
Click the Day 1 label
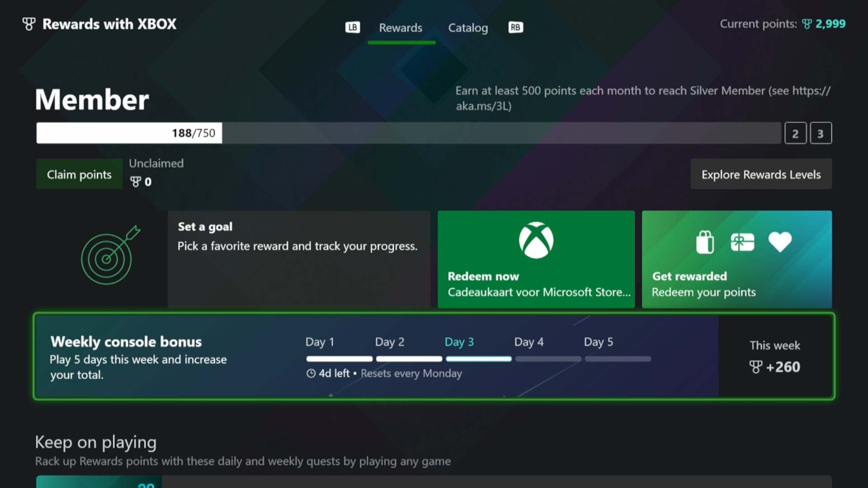(x=320, y=342)
